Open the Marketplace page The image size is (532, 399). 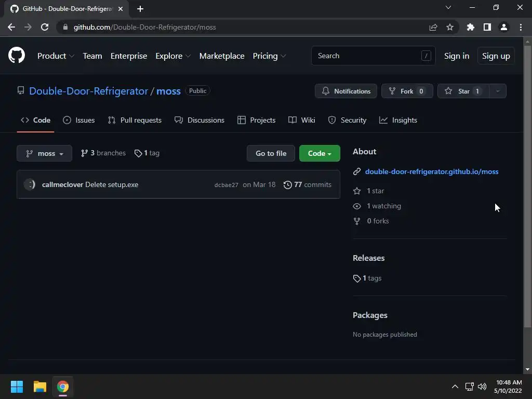coord(222,56)
